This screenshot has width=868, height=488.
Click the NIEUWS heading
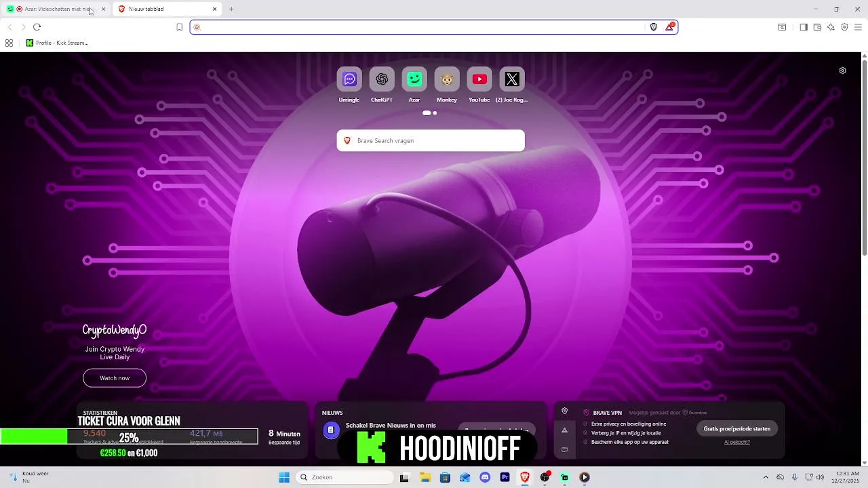[x=332, y=413]
